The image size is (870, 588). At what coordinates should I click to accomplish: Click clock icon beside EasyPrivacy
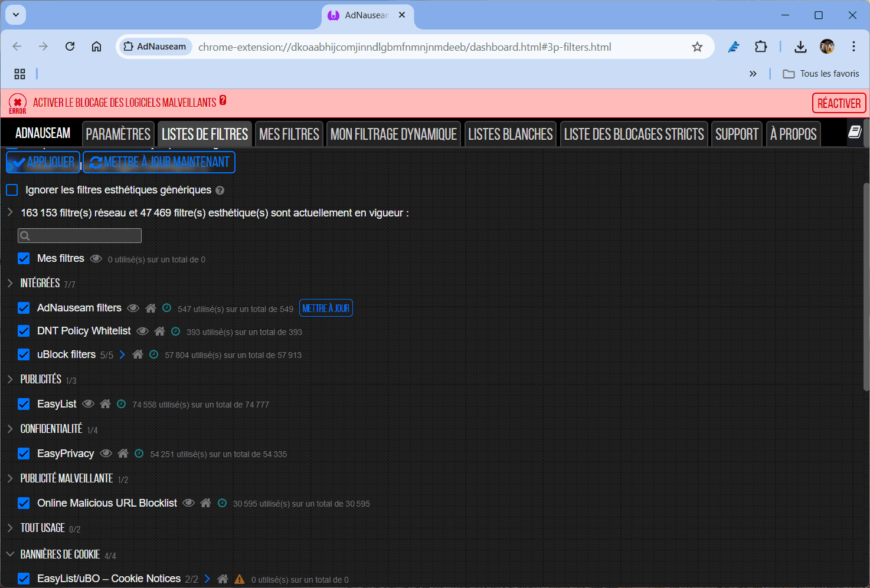pos(139,454)
